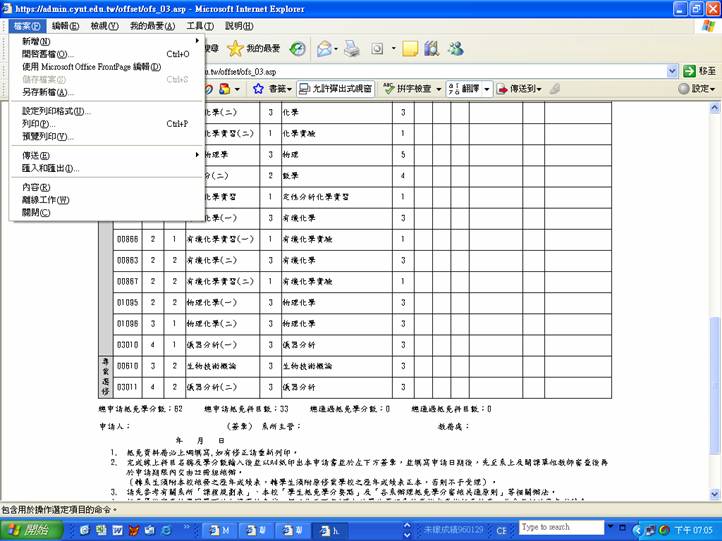Choose Open (Ctrl+O) in File menu
The width and height of the screenshot is (722, 541).
pyautogui.click(x=107, y=54)
